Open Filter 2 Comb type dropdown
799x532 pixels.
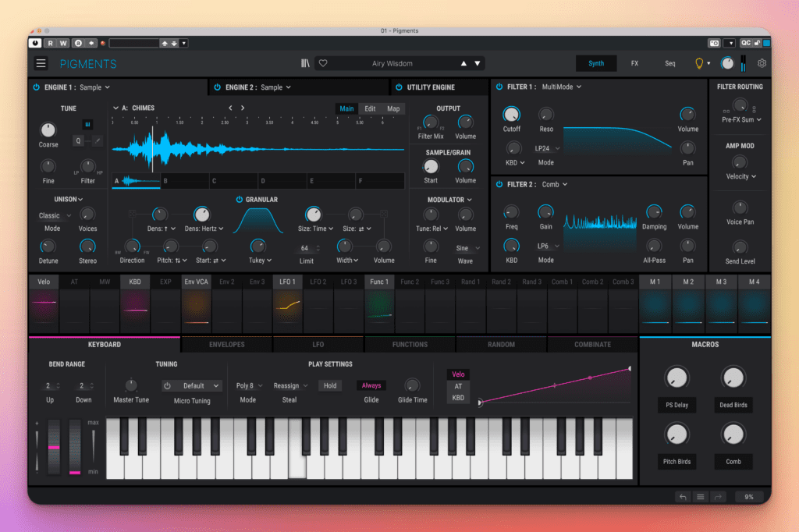(555, 184)
